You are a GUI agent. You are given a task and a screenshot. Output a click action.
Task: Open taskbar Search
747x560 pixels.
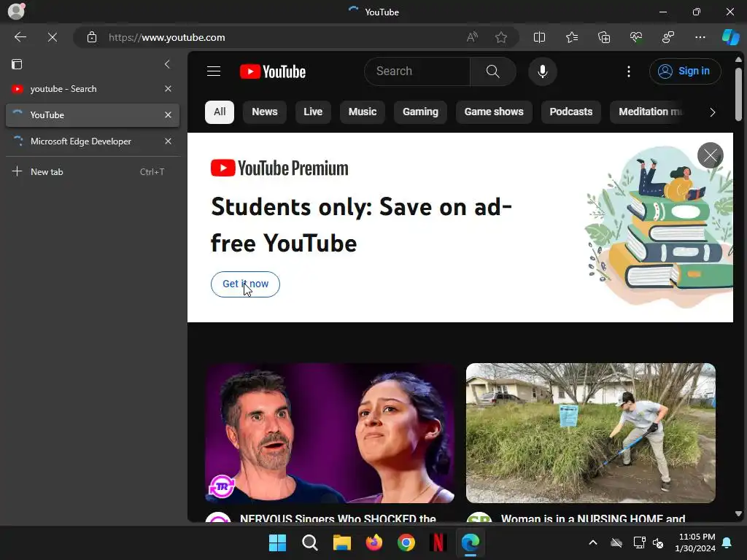pyautogui.click(x=309, y=542)
